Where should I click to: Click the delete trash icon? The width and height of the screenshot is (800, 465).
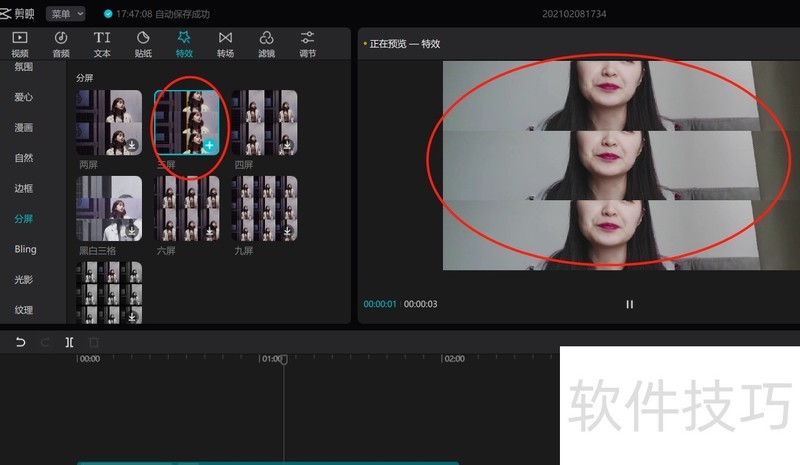(x=93, y=342)
